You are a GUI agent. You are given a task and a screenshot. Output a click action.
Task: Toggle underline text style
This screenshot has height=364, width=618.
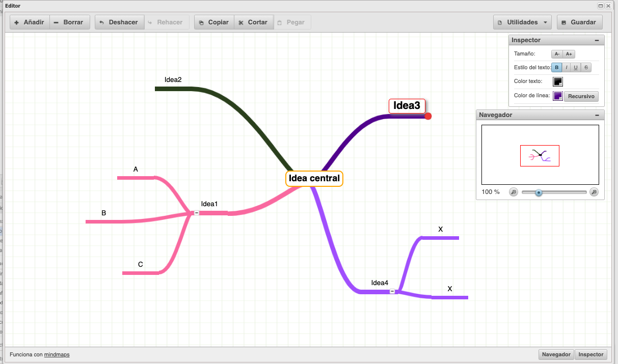pyautogui.click(x=576, y=67)
